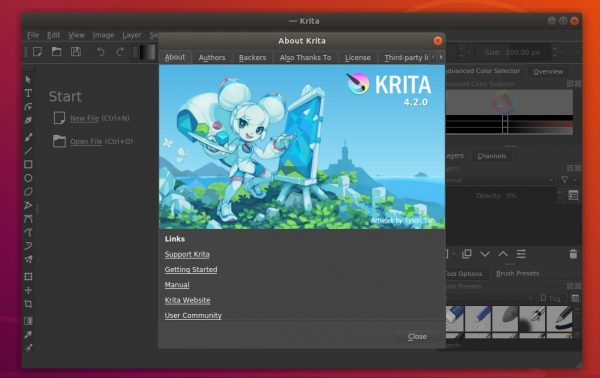Select the About tab
The height and width of the screenshot is (378, 600).
click(175, 57)
